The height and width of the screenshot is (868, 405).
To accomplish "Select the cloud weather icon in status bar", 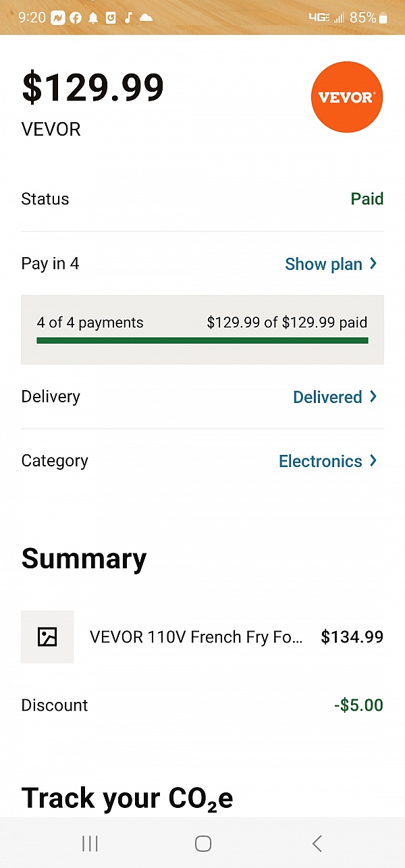I will (146, 18).
